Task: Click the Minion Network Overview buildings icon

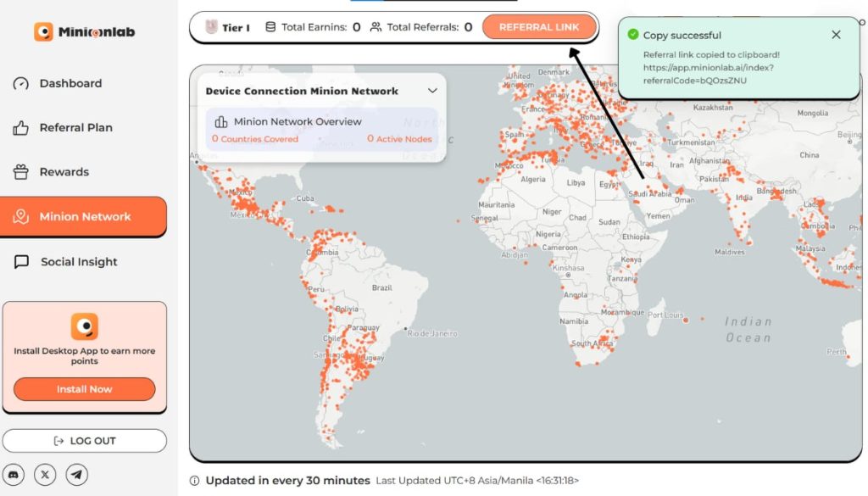Action: click(221, 122)
